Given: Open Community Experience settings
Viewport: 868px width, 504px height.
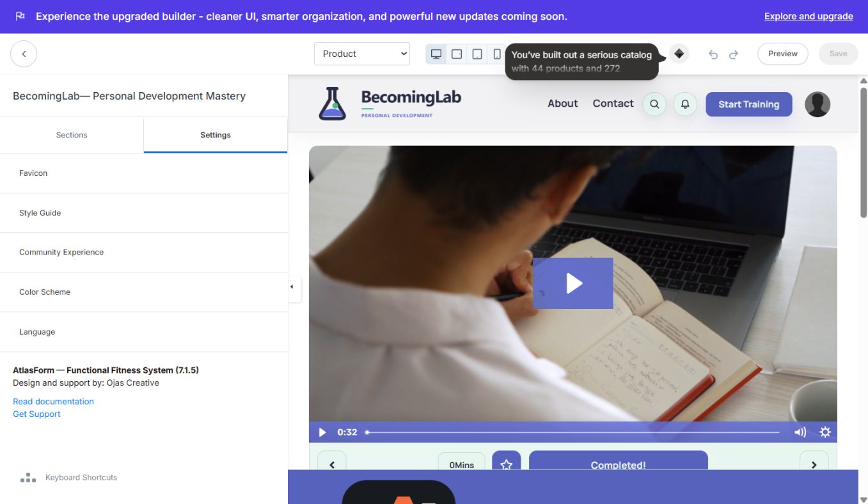Looking at the screenshot, I should click(x=144, y=252).
